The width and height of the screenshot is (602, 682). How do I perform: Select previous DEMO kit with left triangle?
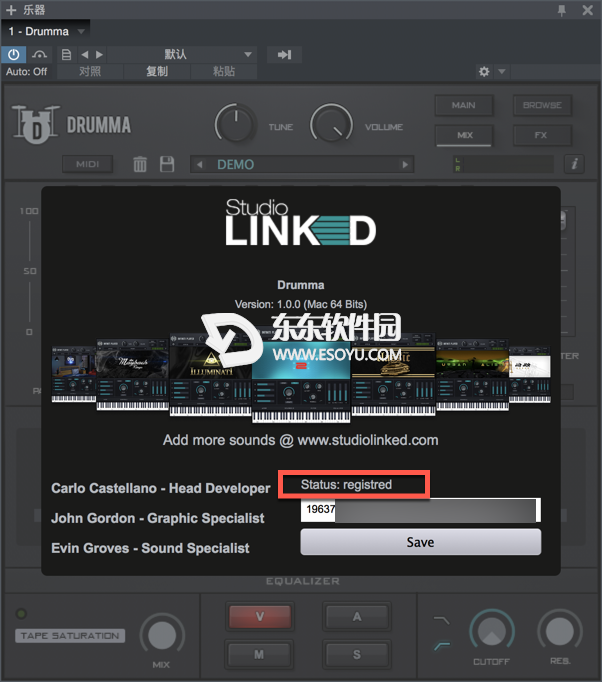(200, 165)
